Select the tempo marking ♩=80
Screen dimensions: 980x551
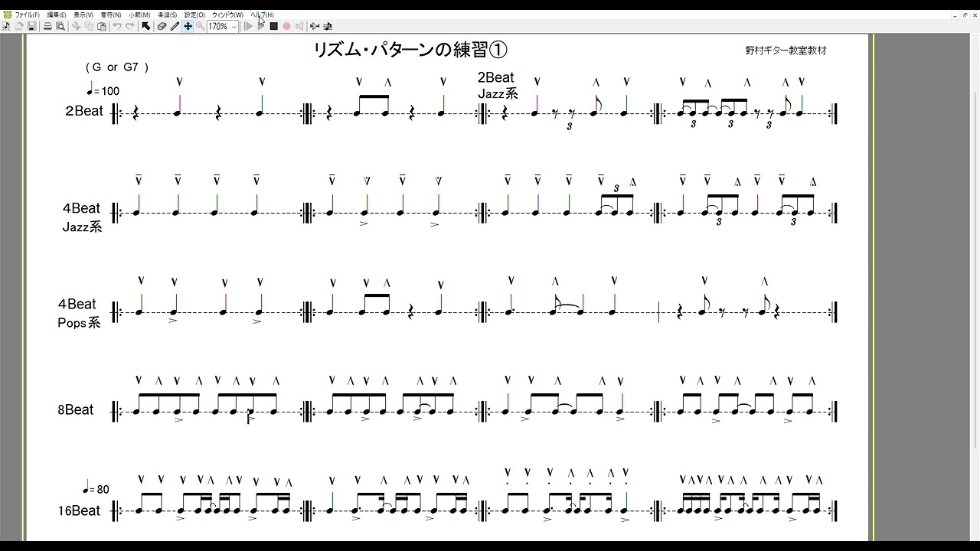click(x=96, y=488)
